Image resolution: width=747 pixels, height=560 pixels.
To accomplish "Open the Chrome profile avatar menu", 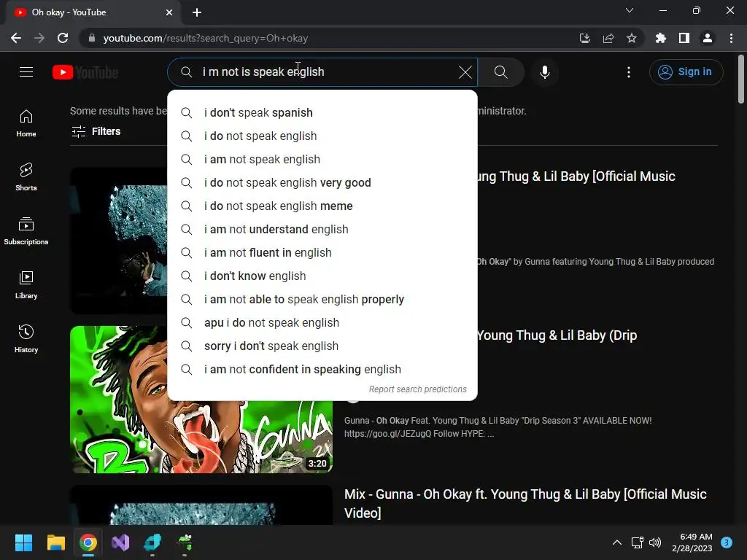I will [x=708, y=38].
